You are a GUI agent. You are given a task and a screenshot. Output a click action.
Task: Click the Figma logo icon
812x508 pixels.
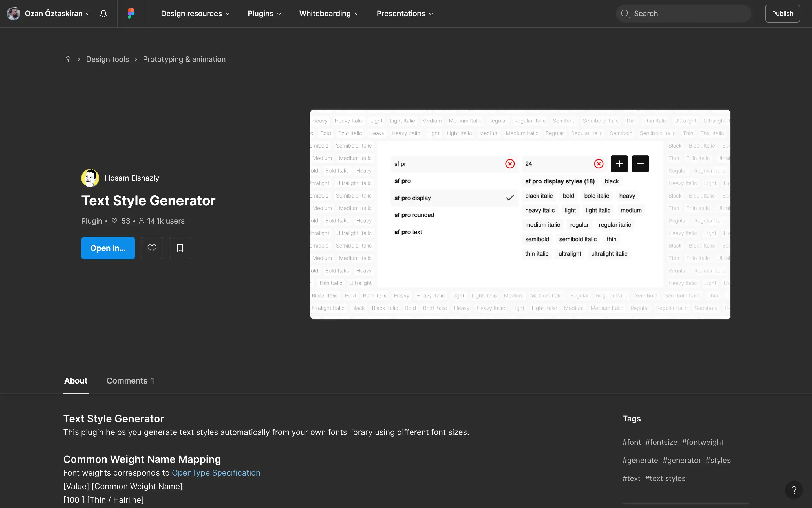131,14
